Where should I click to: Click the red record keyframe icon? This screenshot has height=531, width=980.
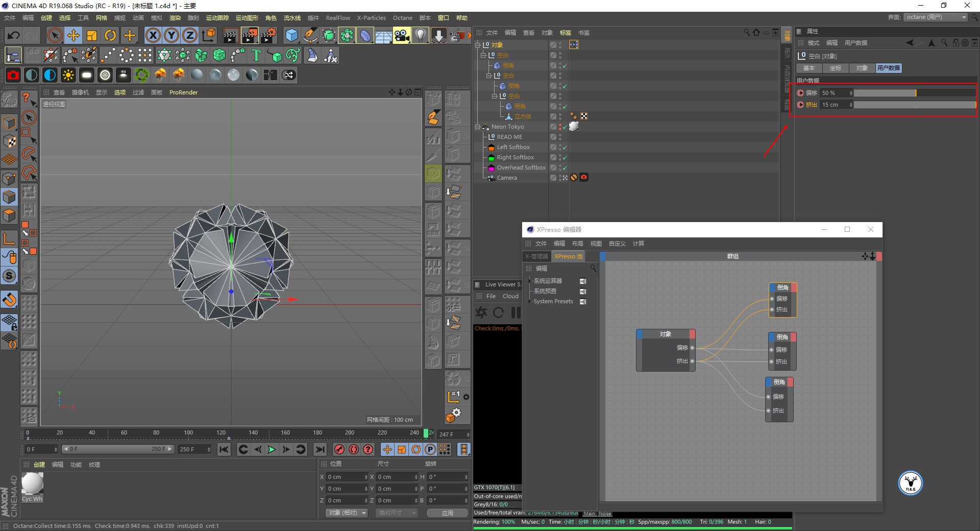(339, 449)
